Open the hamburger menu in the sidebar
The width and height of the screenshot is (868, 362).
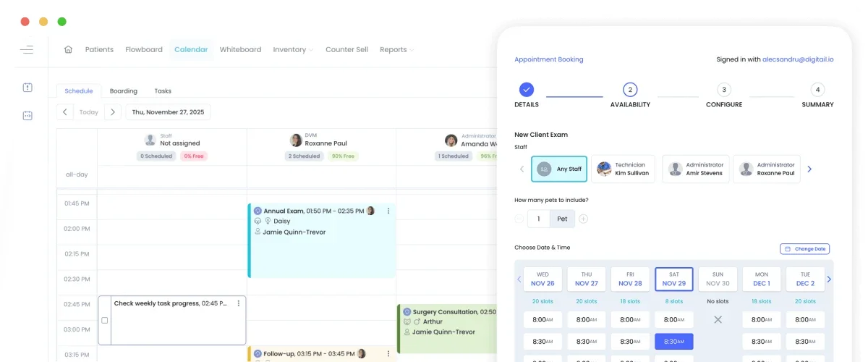27,50
